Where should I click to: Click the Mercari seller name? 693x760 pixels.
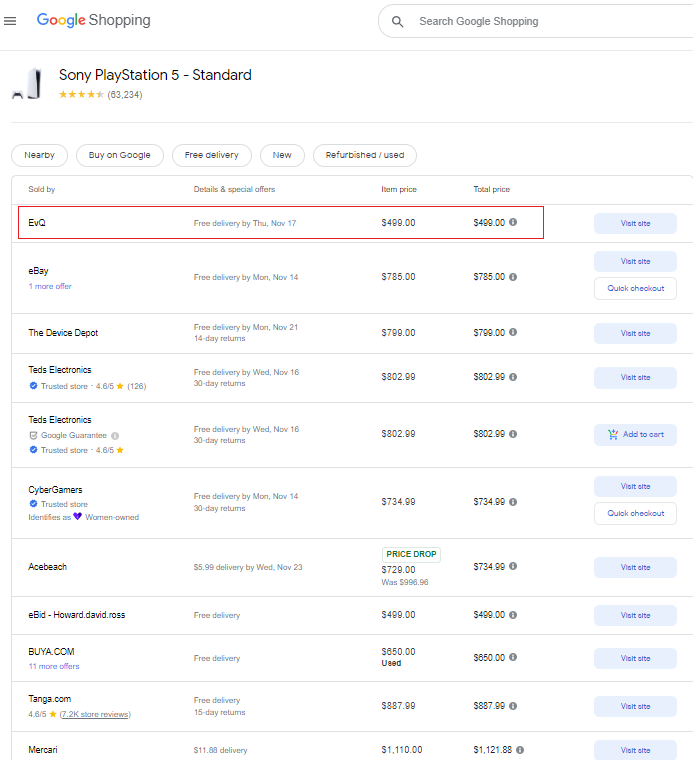click(x=43, y=750)
